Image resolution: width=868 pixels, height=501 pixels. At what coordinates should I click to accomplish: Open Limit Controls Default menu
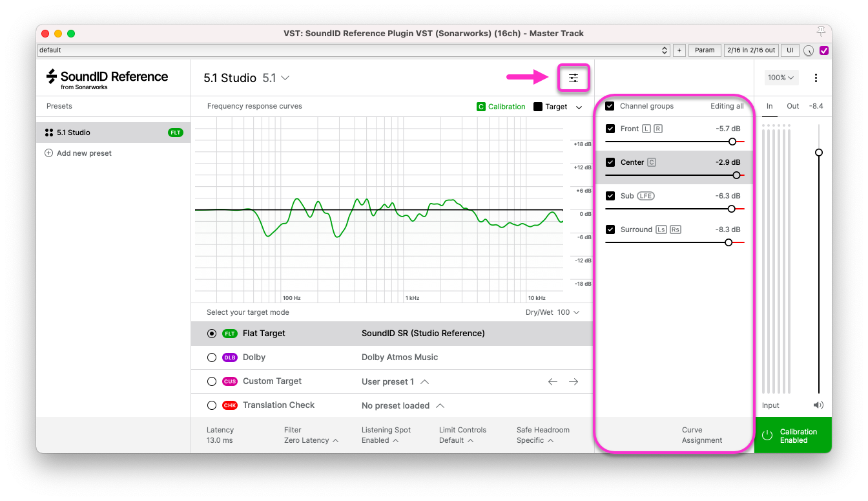(457, 440)
